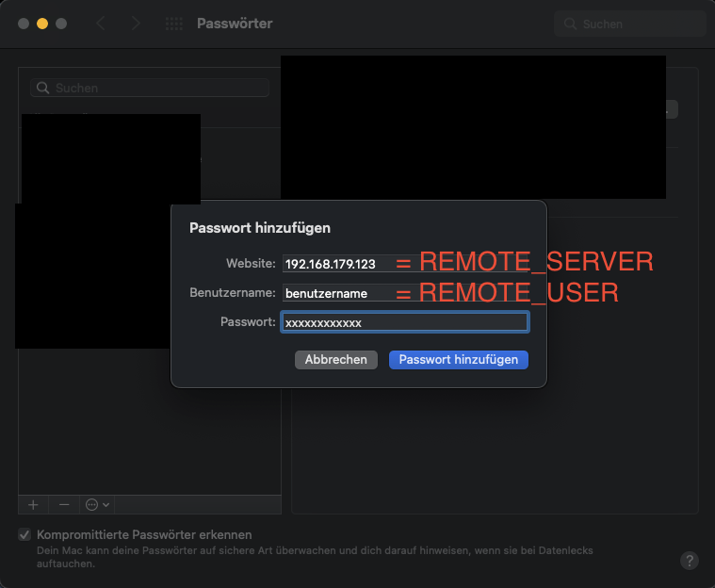Click into the Passwort input field

click(x=405, y=322)
